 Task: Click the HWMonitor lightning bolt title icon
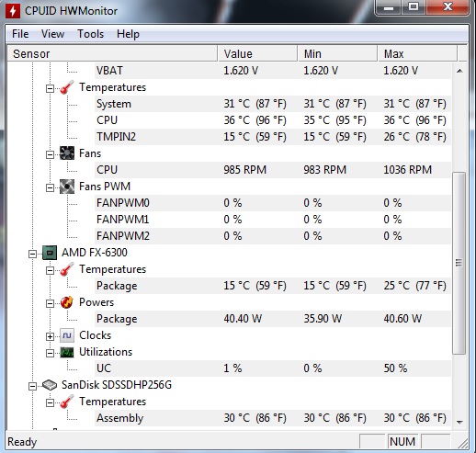(13, 11)
